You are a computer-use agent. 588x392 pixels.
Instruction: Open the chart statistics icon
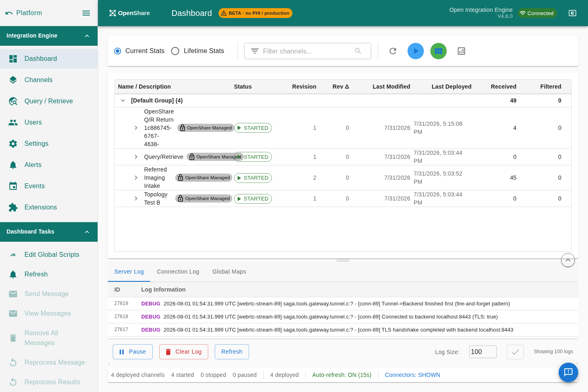(461, 51)
